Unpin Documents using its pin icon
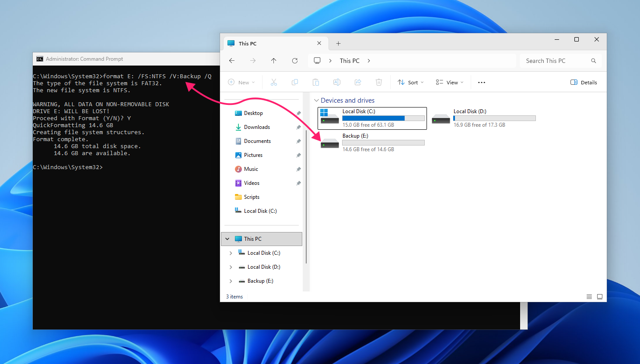 [298, 141]
